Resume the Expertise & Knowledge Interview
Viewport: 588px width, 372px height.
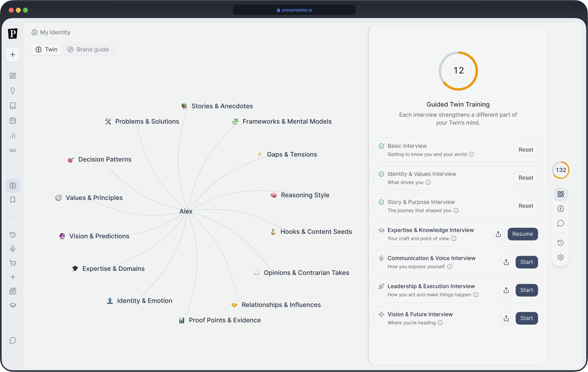click(x=523, y=234)
